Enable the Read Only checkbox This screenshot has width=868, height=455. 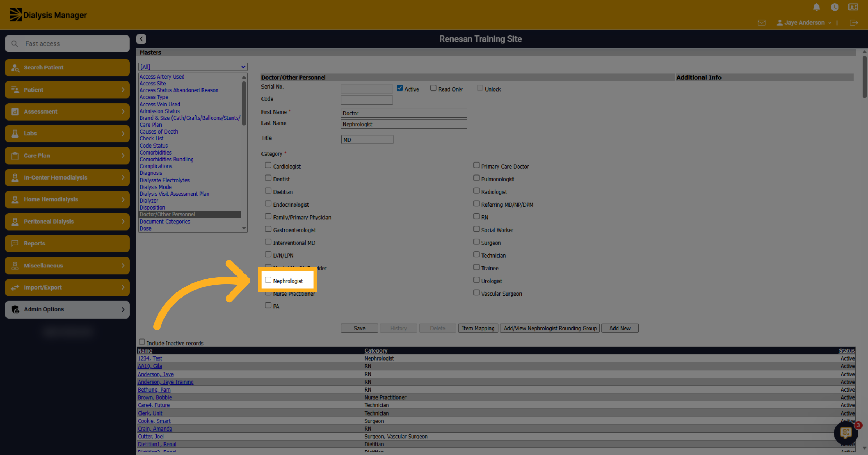click(x=433, y=88)
